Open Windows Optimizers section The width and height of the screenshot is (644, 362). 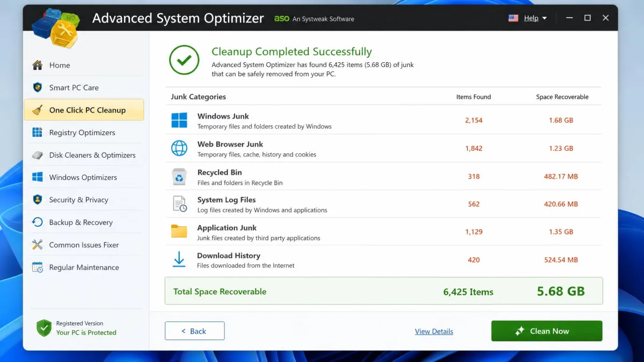point(83,178)
